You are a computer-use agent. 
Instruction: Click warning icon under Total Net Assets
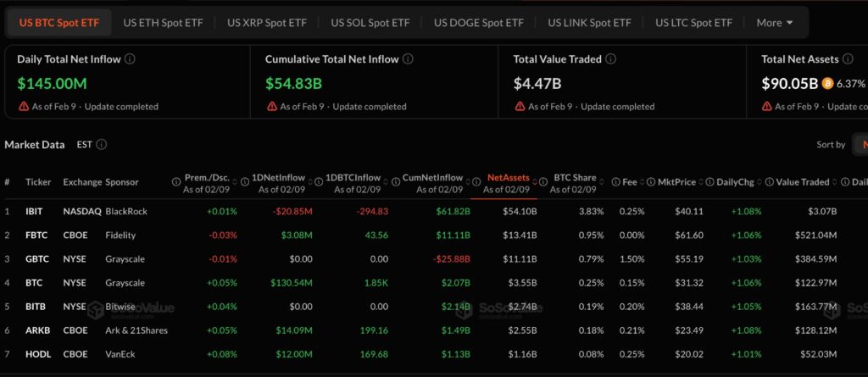click(766, 106)
